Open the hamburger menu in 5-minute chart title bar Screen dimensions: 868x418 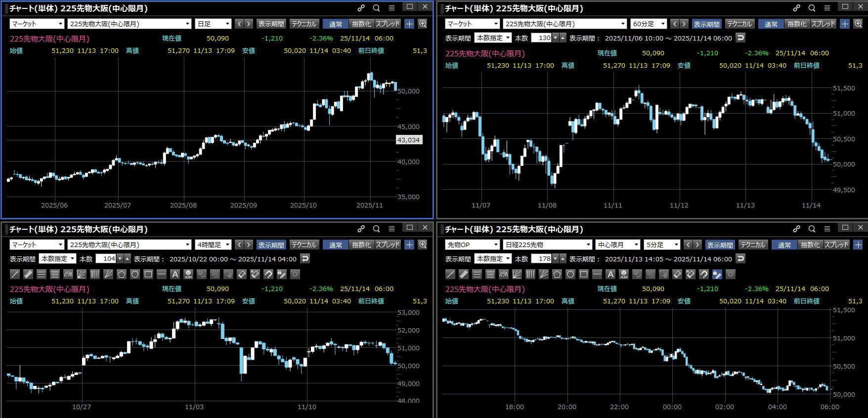coord(827,229)
